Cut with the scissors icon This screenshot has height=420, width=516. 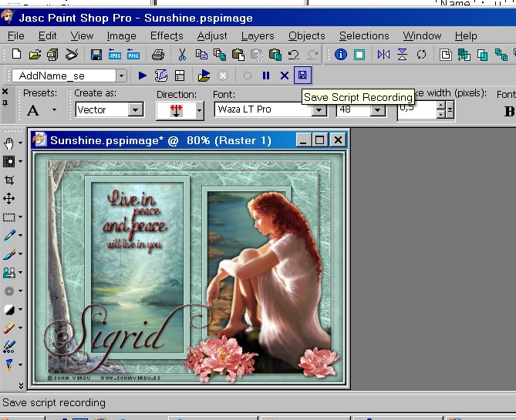(182, 55)
